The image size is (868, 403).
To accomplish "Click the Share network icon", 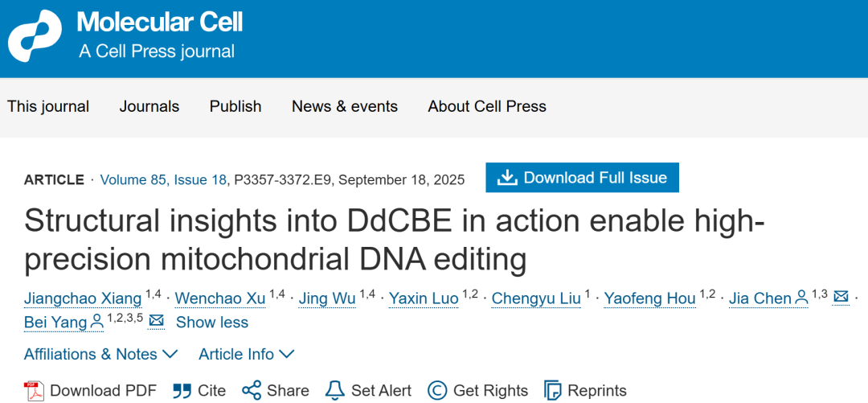I will pos(252,391).
